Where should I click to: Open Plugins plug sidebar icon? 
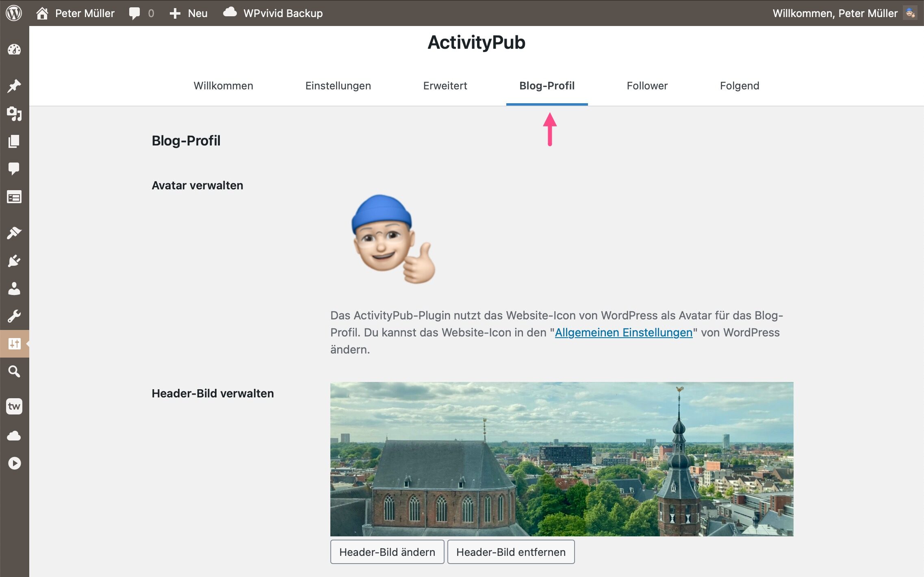click(x=14, y=260)
